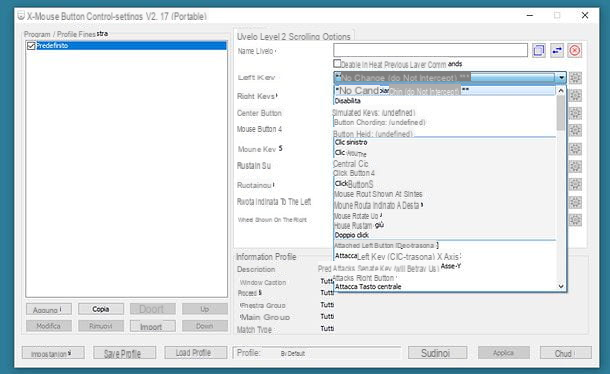The image size is (610, 374).
Task: Click scroll down arrow of dropdown list
Action: pyautogui.click(x=561, y=286)
